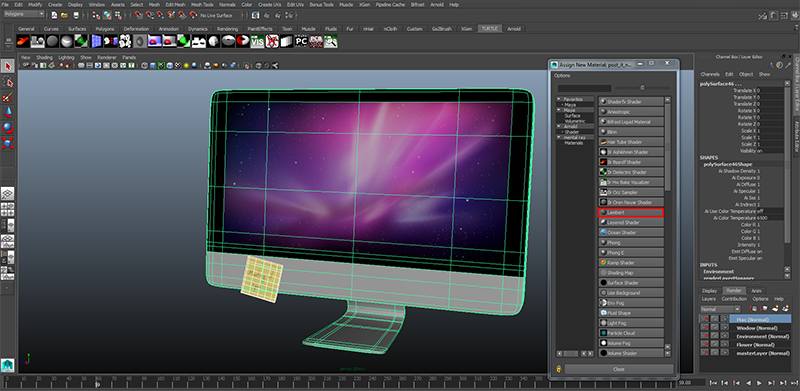Close the Assign New Material window via Close
The image size is (800, 391).
click(618, 369)
